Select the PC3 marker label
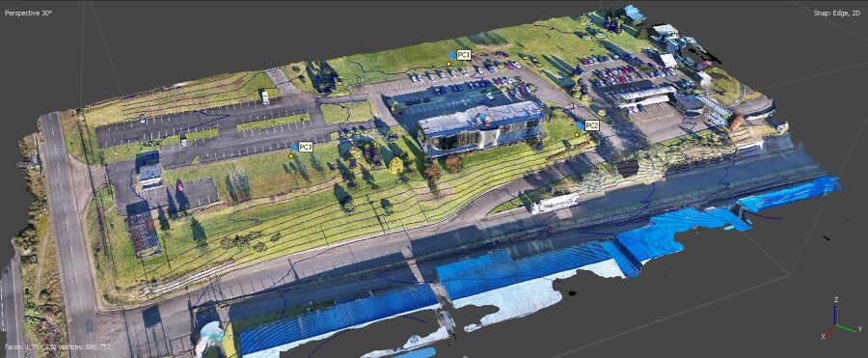The image size is (868, 358). [306, 147]
